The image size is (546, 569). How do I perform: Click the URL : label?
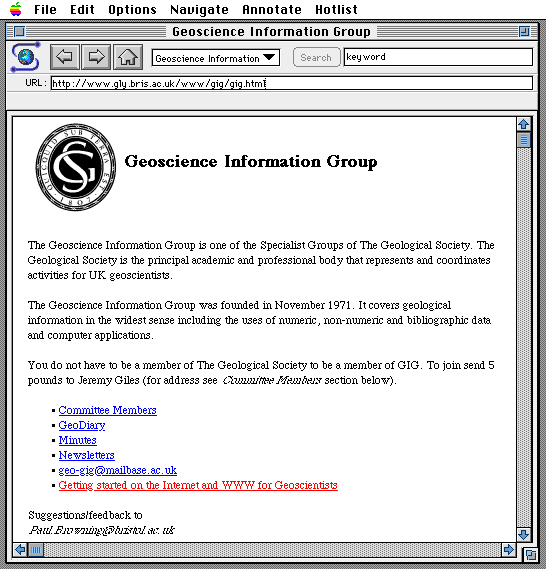[36, 83]
